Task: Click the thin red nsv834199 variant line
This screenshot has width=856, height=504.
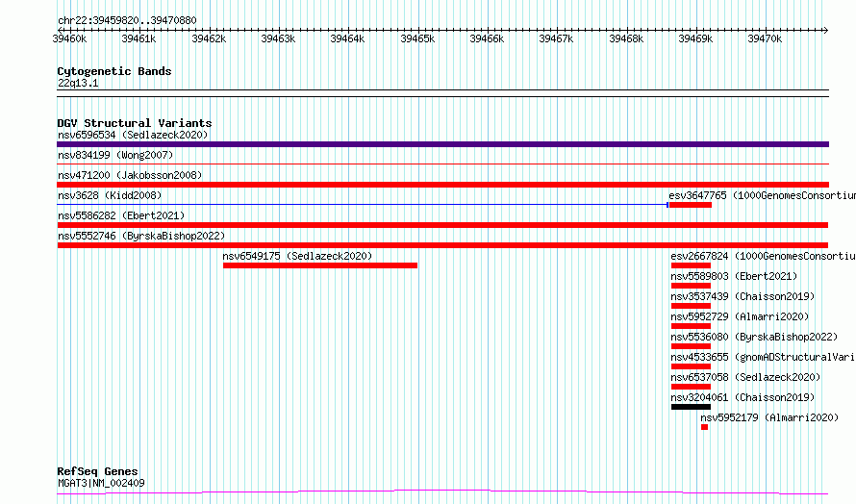Action: [x=442, y=164]
